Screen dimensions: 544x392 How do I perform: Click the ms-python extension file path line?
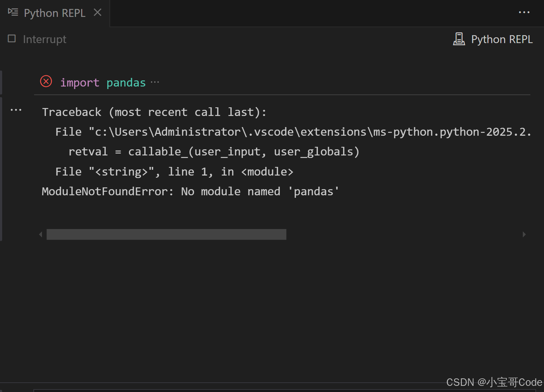click(293, 132)
